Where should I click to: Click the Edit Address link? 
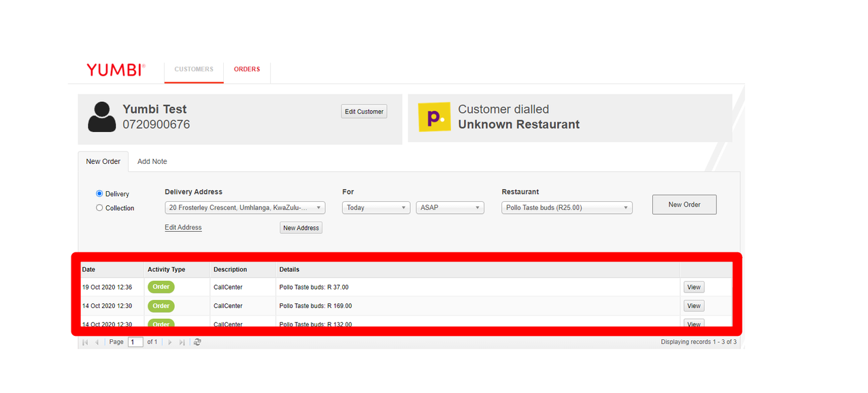click(x=184, y=227)
